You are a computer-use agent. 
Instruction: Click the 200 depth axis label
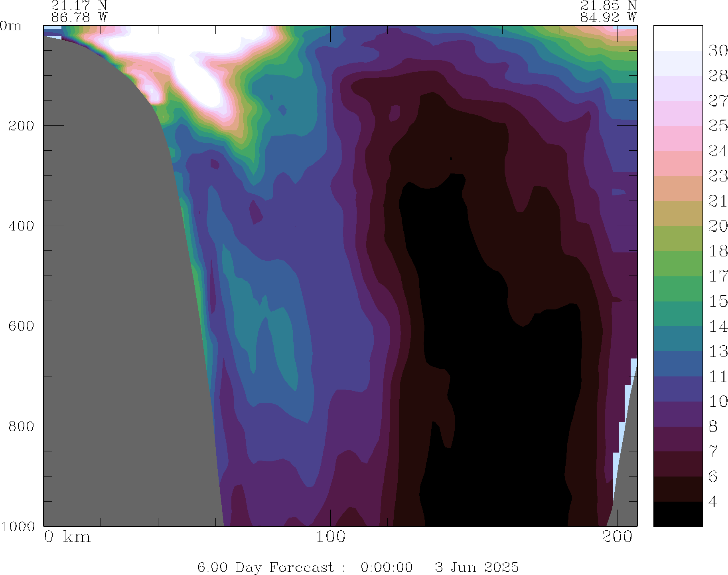pos(21,126)
